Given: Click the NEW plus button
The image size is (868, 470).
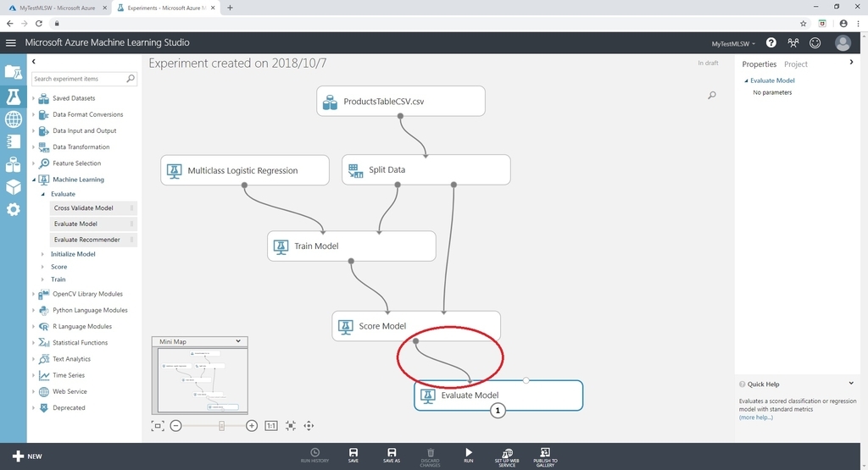Looking at the screenshot, I should (27, 456).
